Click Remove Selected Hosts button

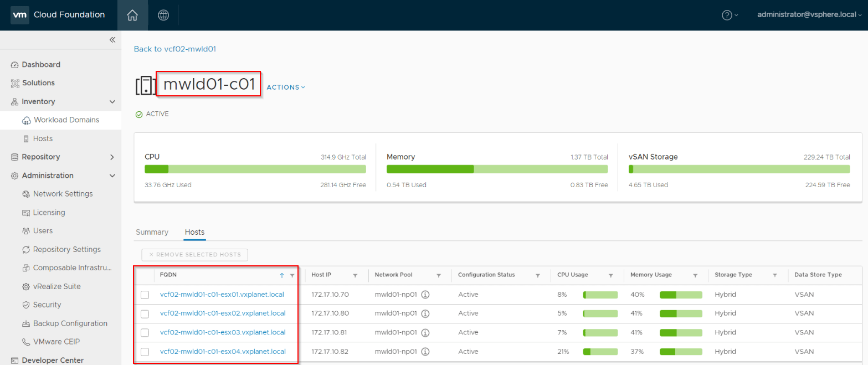(195, 255)
